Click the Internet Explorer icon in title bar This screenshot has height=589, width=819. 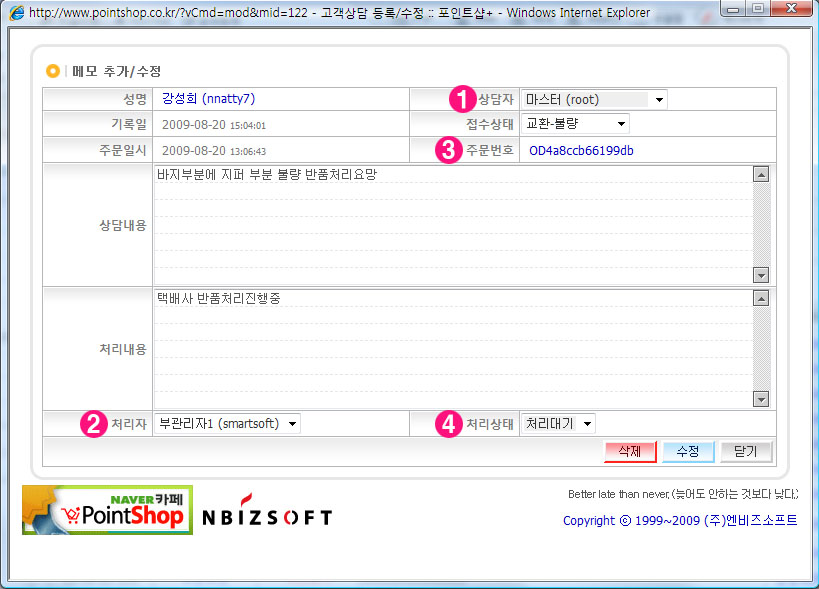tap(16, 13)
